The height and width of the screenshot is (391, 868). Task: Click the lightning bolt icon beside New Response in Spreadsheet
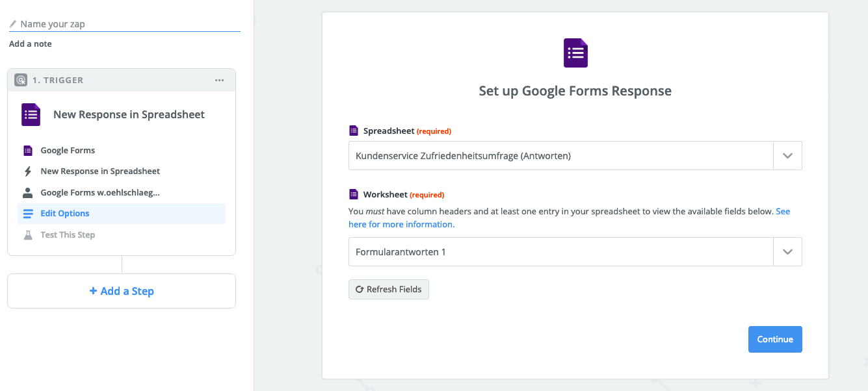tap(27, 171)
